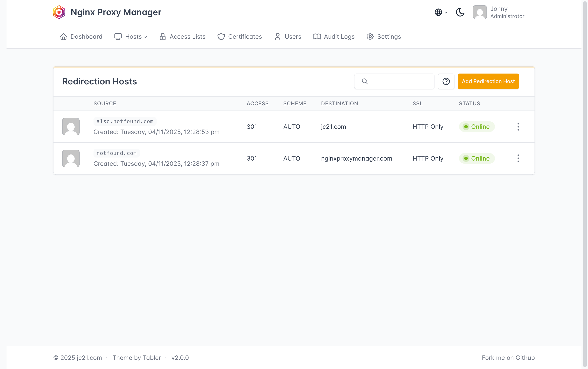Screen dimensions: 588x369
Task: Open the language globe dropdown
Action: click(440, 12)
